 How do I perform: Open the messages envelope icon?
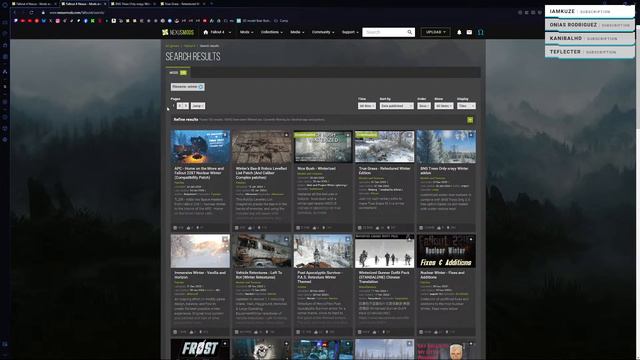[469, 32]
